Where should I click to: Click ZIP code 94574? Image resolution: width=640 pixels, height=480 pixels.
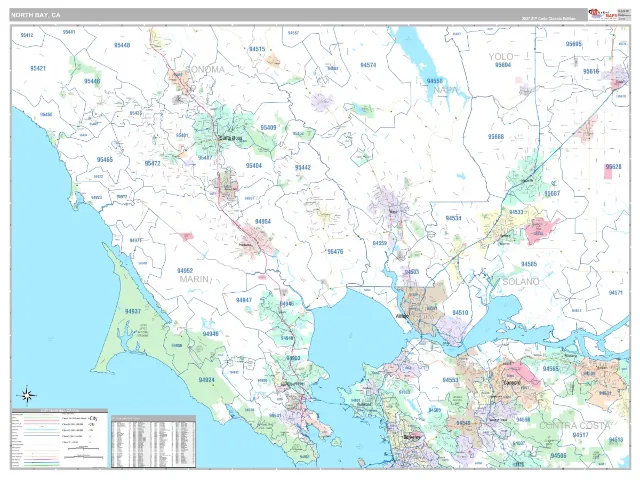click(368, 65)
